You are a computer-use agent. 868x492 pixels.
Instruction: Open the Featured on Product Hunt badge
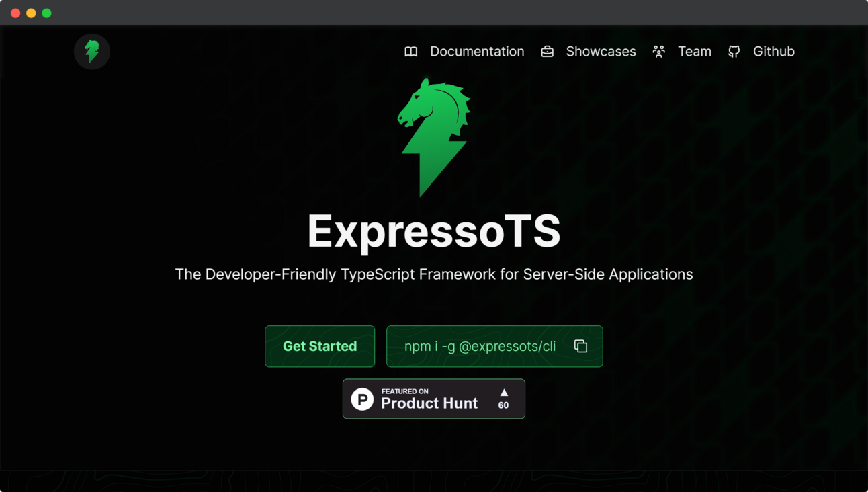click(434, 399)
